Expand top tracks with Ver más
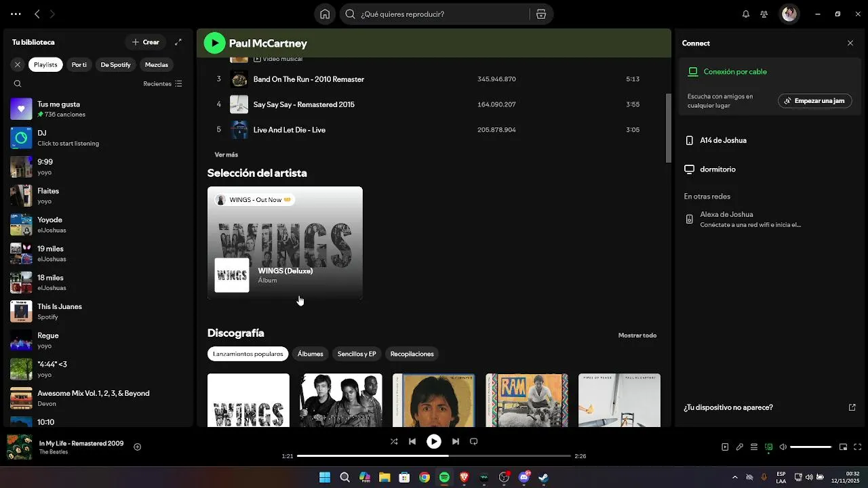Image resolution: width=868 pixels, height=488 pixels. (226, 155)
